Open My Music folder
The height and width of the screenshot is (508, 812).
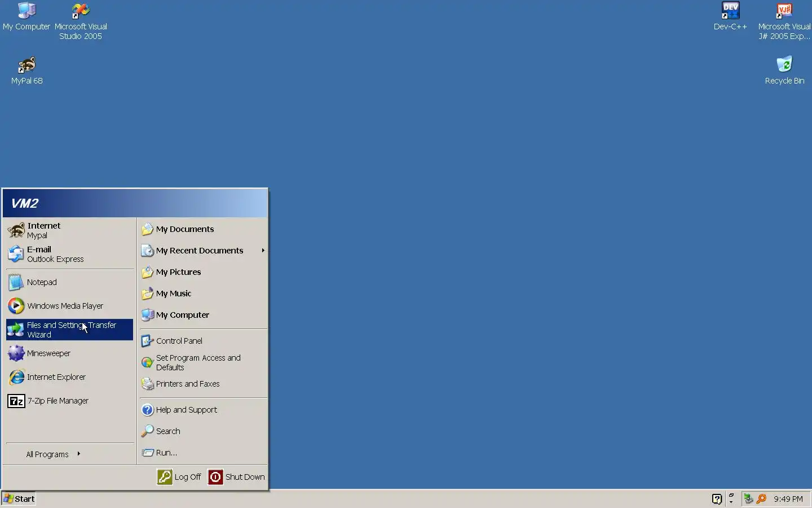tap(204, 294)
